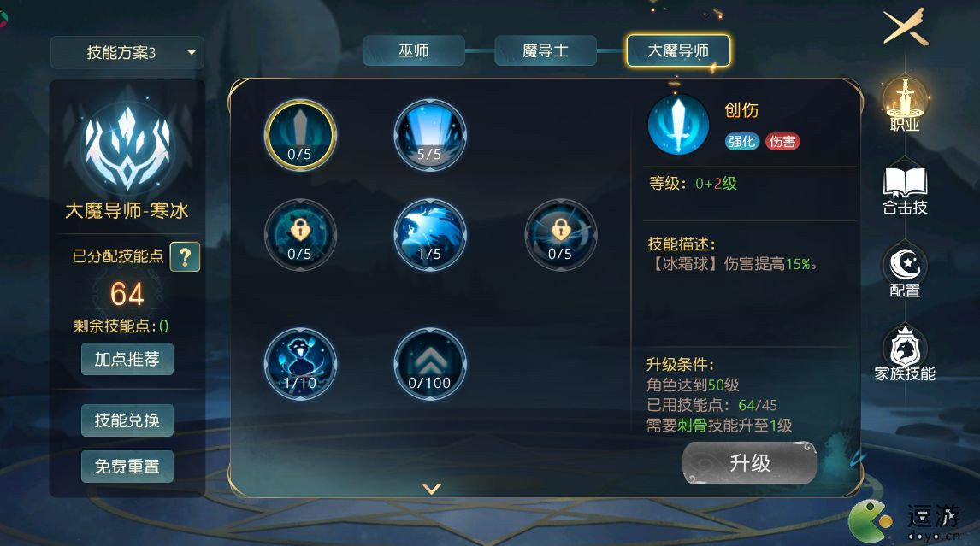Select the 0/5 sword skill icon
This screenshot has height=546, width=980.
pyautogui.click(x=300, y=135)
